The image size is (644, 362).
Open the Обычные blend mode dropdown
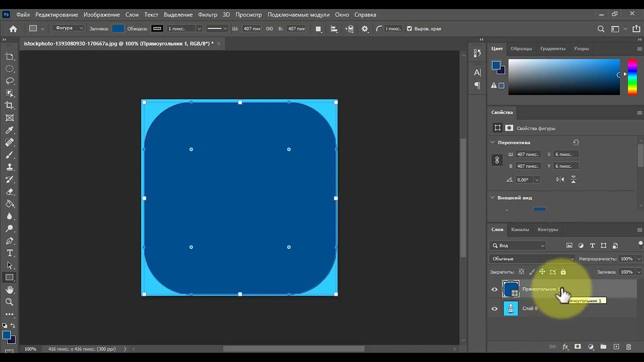[x=532, y=259]
